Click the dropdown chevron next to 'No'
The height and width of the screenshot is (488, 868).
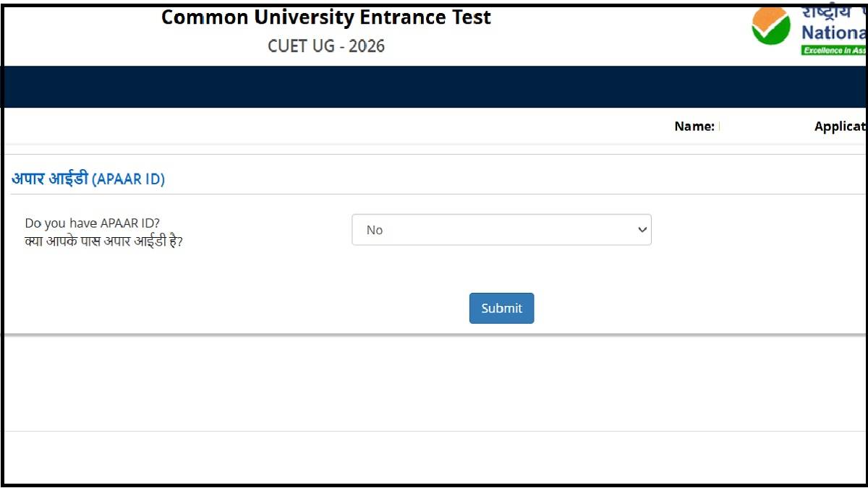tap(642, 229)
